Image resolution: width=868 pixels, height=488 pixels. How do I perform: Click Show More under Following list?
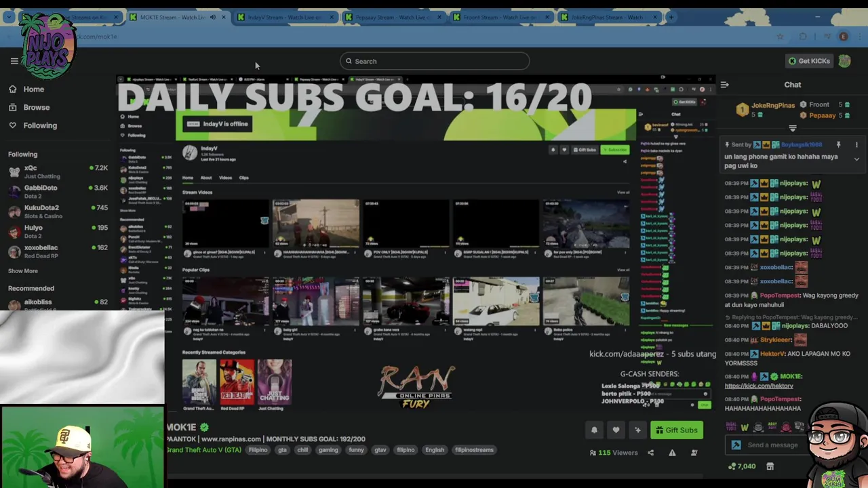(x=23, y=270)
